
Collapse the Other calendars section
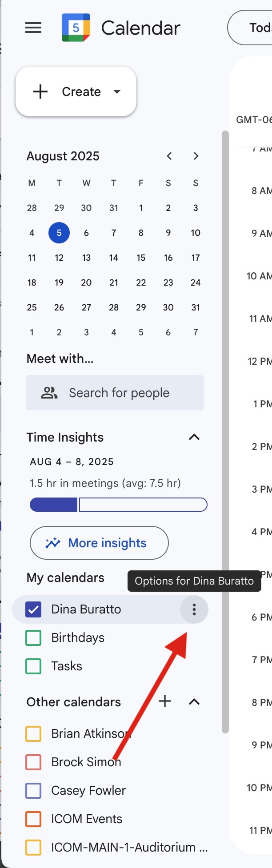pos(194,702)
